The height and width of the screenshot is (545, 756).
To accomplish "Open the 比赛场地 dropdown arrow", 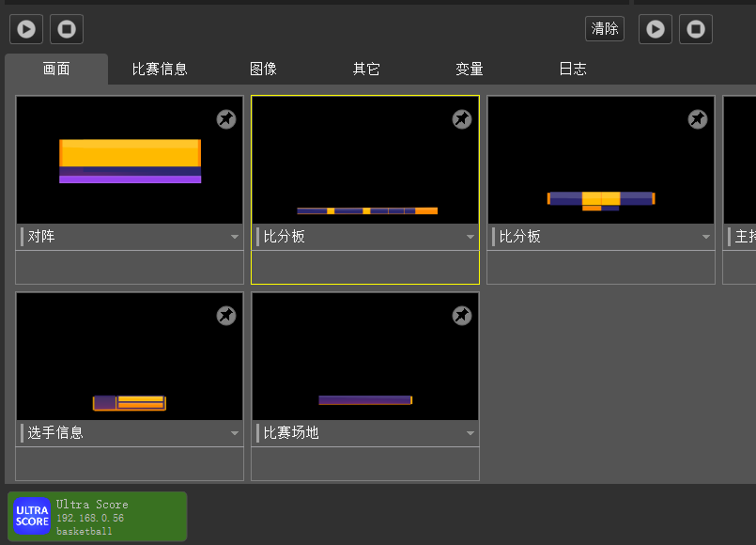I will (471, 433).
